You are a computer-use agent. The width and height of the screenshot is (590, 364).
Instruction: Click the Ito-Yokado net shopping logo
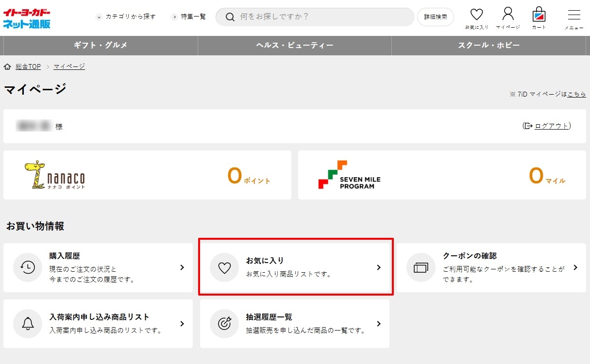coord(27,18)
